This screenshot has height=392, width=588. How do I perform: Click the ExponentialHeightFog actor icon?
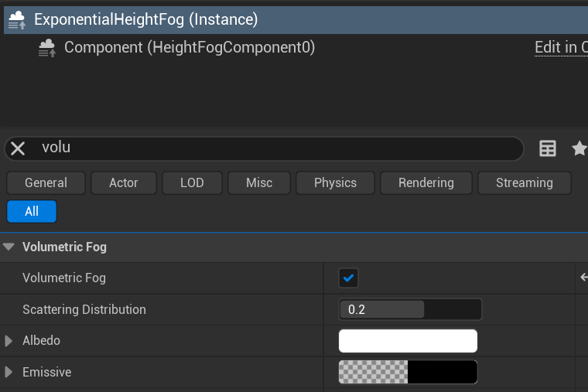17,20
